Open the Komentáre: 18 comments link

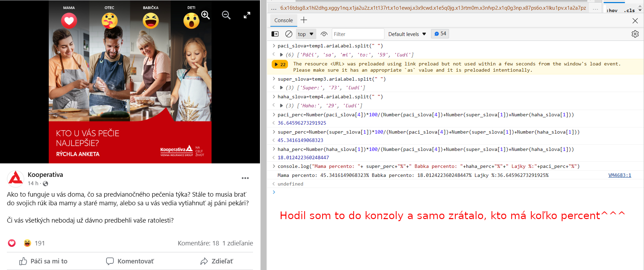click(198, 243)
